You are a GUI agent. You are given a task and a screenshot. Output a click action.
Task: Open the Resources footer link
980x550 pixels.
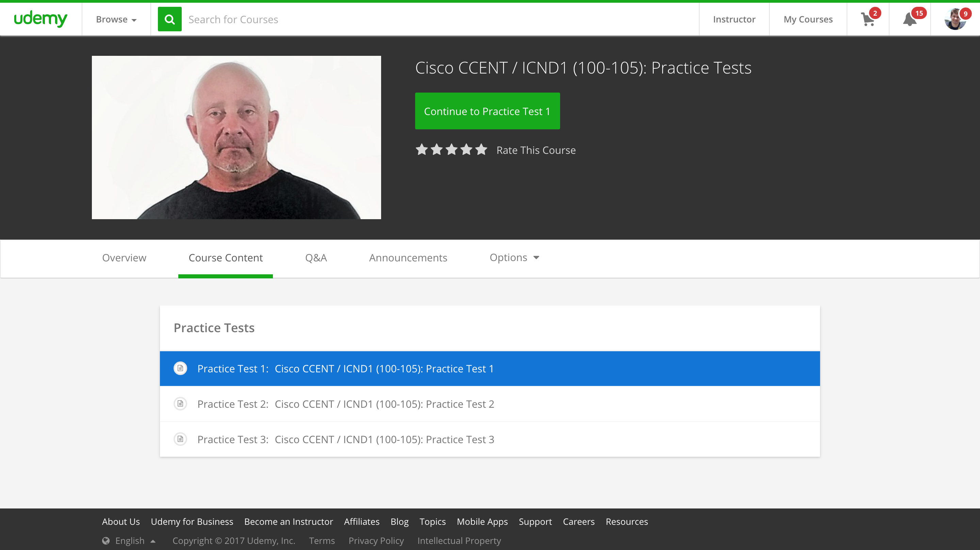click(626, 521)
